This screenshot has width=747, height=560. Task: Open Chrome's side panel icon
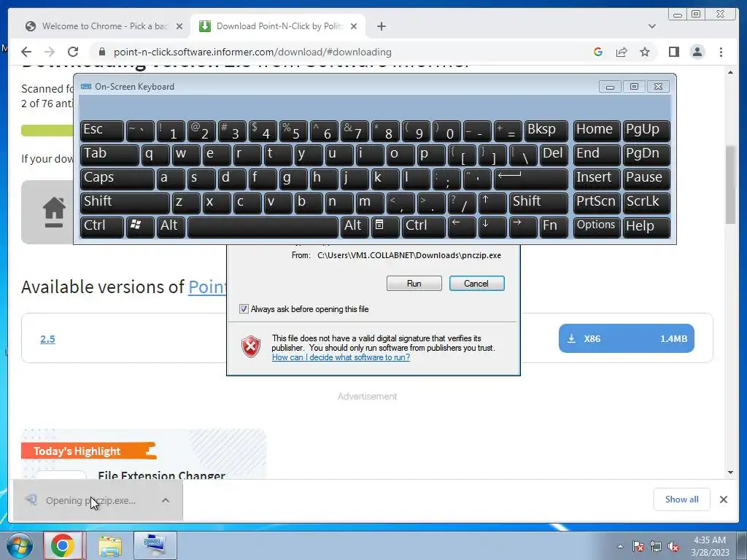click(x=673, y=52)
